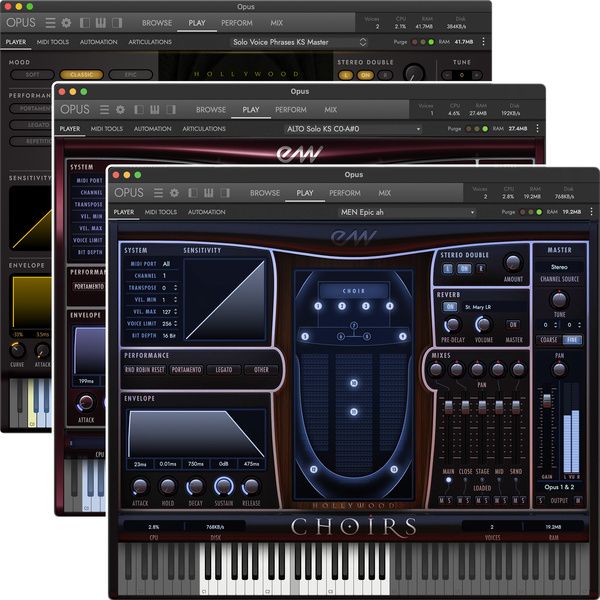Toggle Stereo Double L in front Choirs window
600x600 pixels.
pyautogui.click(x=447, y=269)
